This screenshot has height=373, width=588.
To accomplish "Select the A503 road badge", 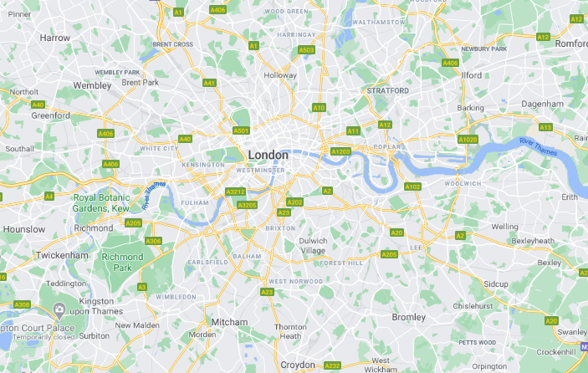I will pos(306,50).
